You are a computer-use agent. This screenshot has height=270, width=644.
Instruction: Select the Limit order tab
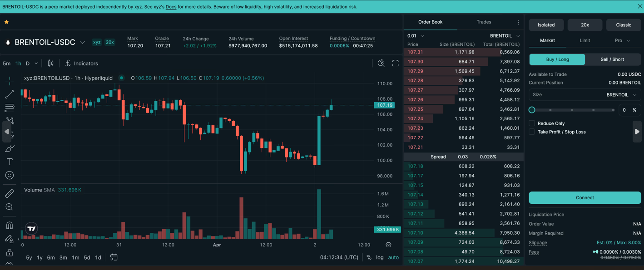pos(585,40)
